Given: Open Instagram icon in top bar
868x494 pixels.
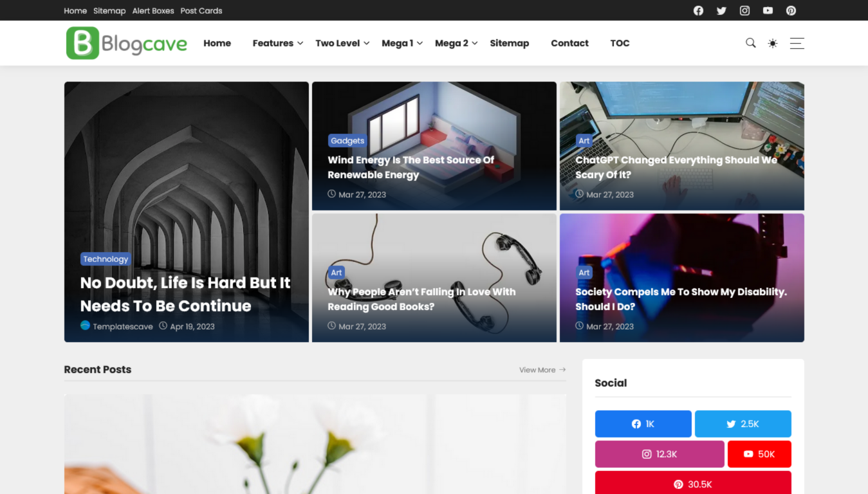Looking at the screenshot, I should coord(744,10).
